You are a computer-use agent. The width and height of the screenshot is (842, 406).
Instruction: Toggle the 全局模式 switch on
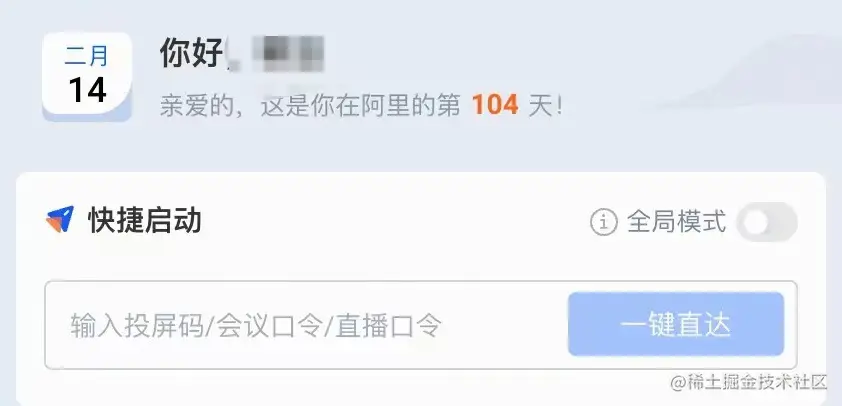click(766, 222)
